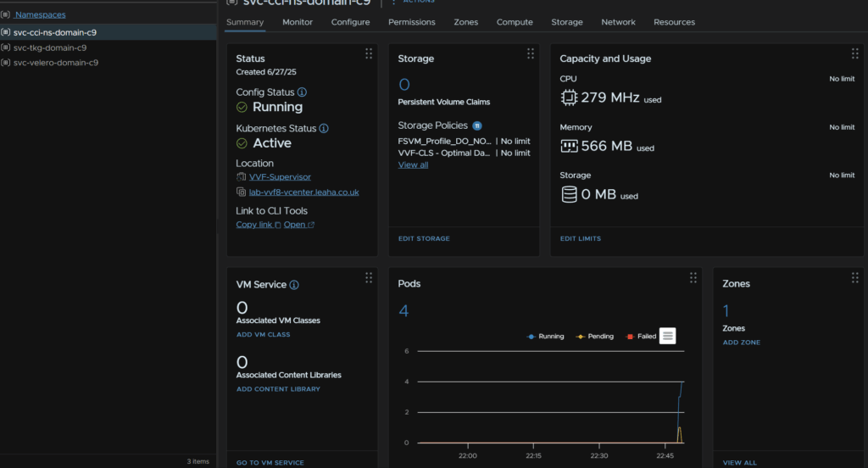The image size is (868, 468).
Task: Click the copy icon beside Copy link
Action: pos(278,225)
